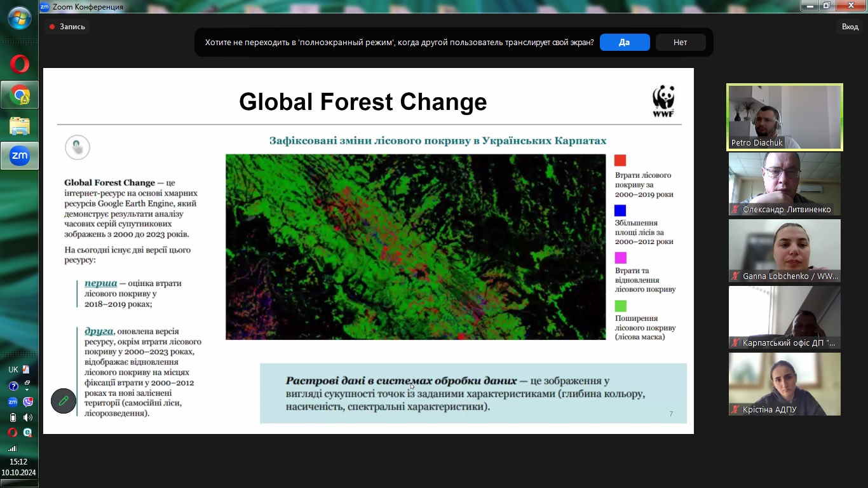Click the map heading 'Зафіксовані зміни лісового покриву'
Image resolution: width=868 pixels, height=488 pixels.
pos(438,140)
